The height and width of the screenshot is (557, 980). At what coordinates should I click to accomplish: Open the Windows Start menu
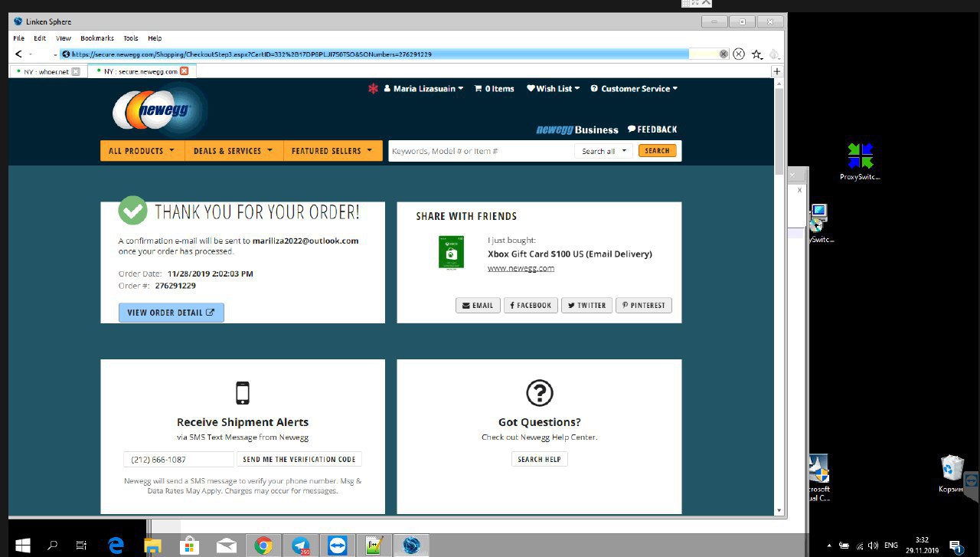pyautogui.click(x=22, y=546)
